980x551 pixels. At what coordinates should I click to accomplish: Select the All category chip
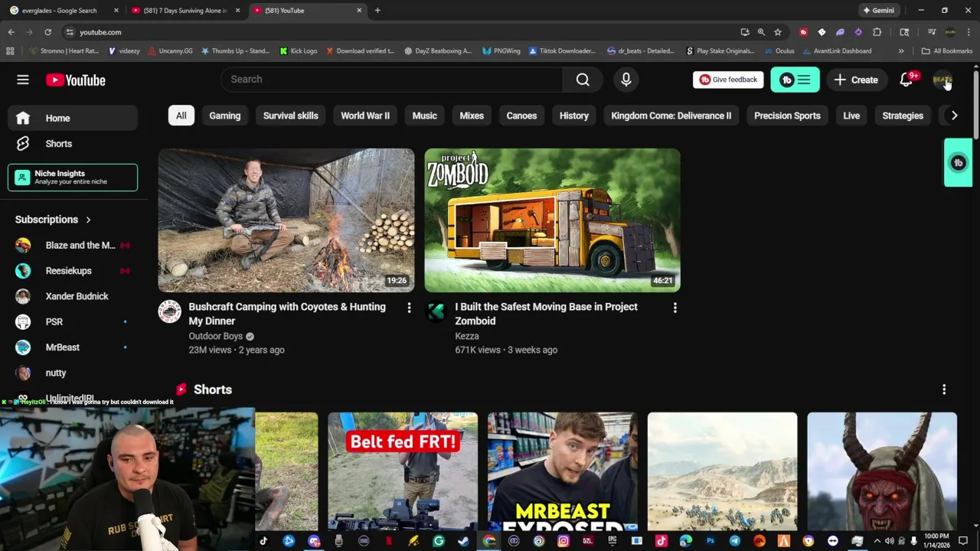(x=181, y=116)
